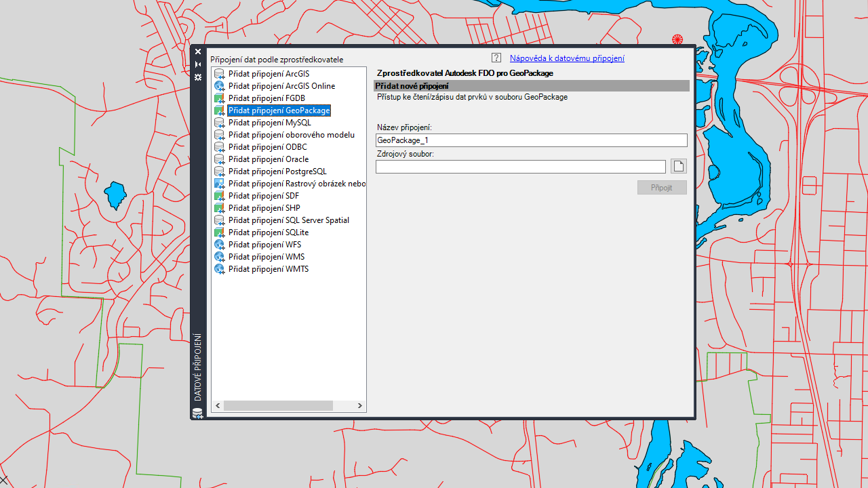Open the Nápověda k datovému připojení link
Screen dimensions: 868x488
pyautogui.click(x=567, y=58)
